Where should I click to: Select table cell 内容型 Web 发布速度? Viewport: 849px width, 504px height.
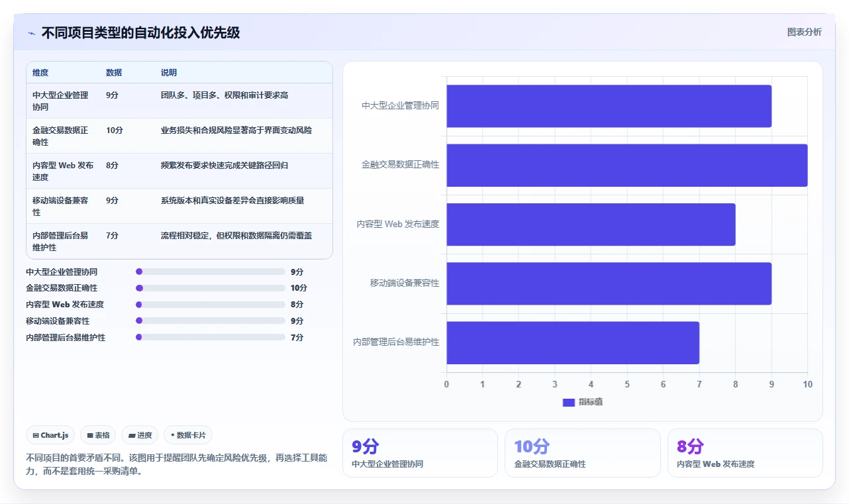tap(63, 171)
